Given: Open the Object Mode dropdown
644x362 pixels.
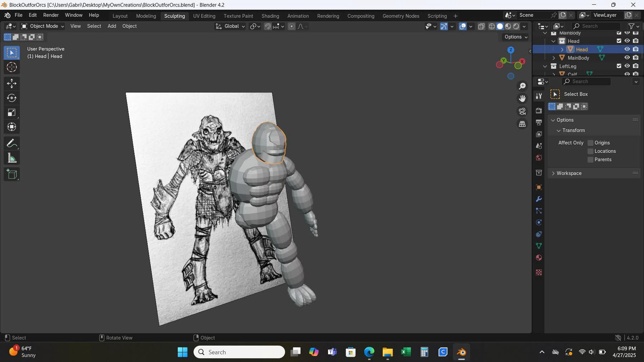Looking at the screenshot, I should 42,26.
